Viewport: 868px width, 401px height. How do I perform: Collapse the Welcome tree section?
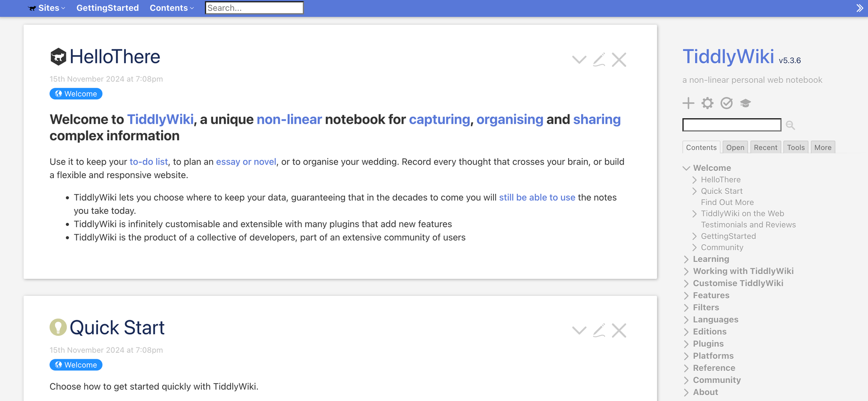point(686,168)
